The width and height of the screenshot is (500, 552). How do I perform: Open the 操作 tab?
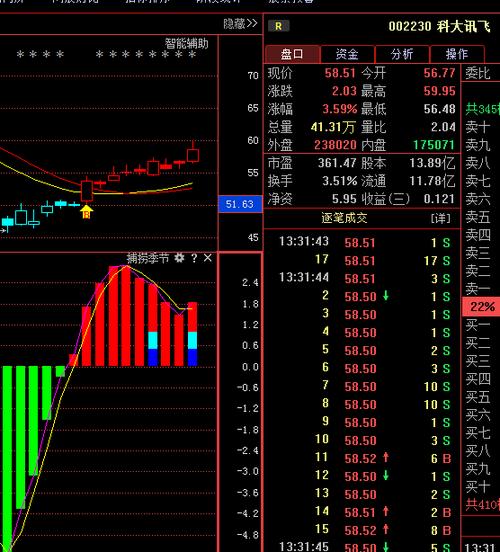[457, 54]
